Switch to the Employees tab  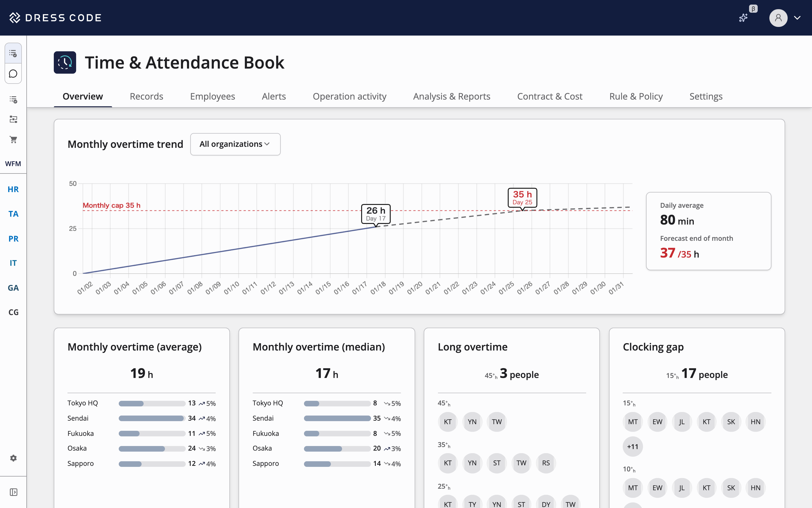212,97
